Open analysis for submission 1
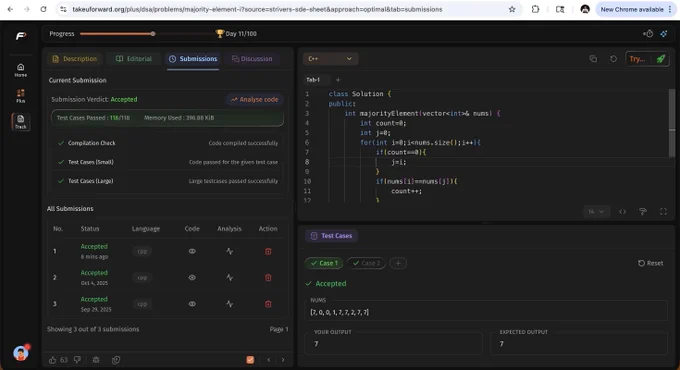This screenshot has height=370, width=680. tap(229, 251)
